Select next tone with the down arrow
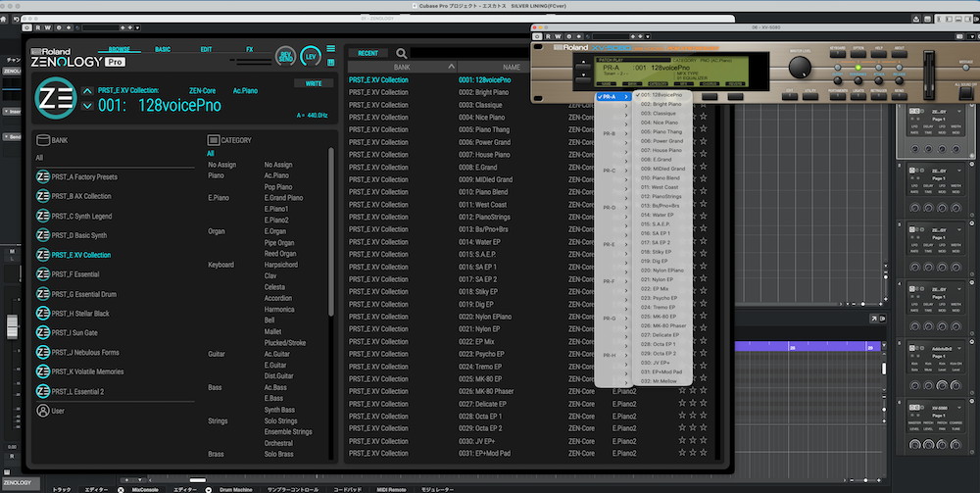The width and height of the screenshot is (980, 493). (87, 106)
